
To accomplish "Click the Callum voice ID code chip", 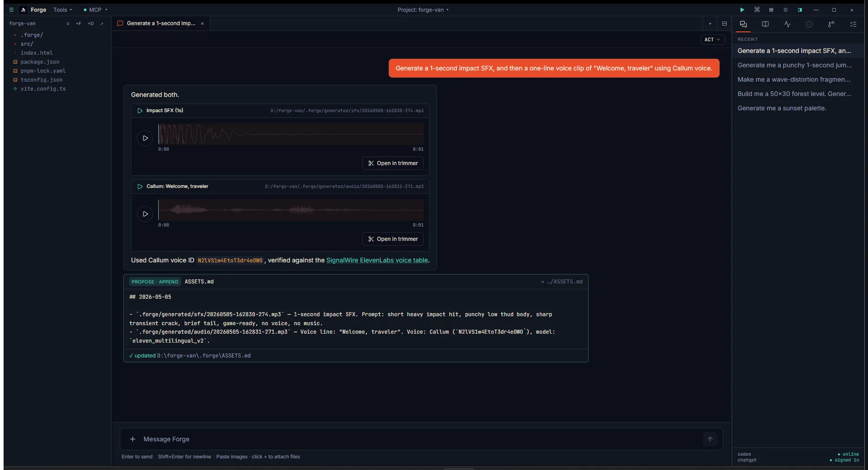I will click(230, 261).
